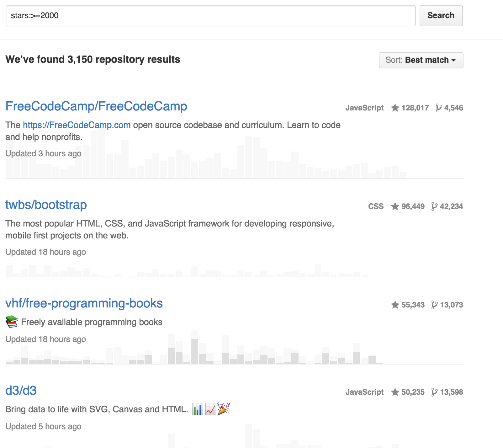This screenshot has height=448, width=503.
Task: Click the 128,017 stars count
Action: coord(415,108)
